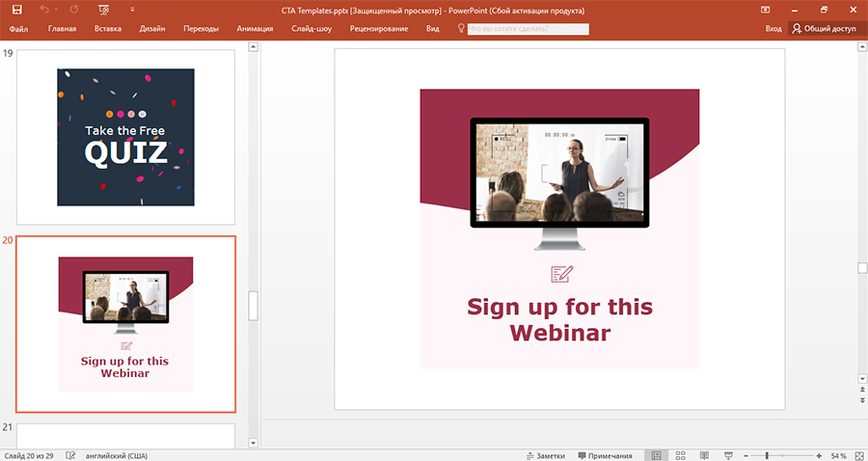868x461 pixels.
Task: Click the Undo arrow icon
Action: point(44,10)
